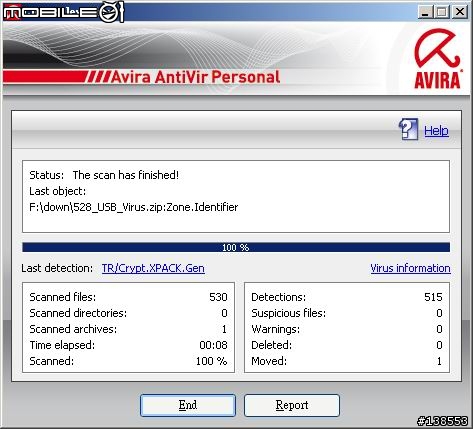This screenshot has height=429, width=473.
Task: Click the Last detection label
Action: tap(57, 268)
